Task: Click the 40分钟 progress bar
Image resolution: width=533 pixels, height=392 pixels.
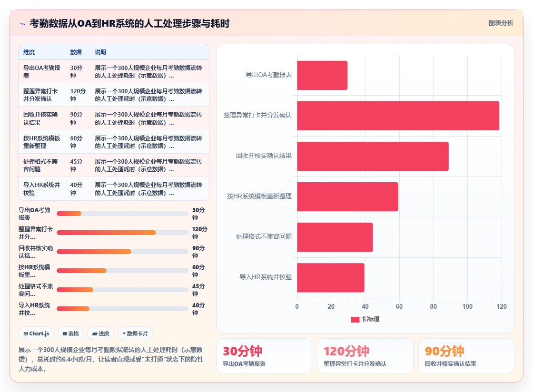Action: pyautogui.click(x=122, y=309)
